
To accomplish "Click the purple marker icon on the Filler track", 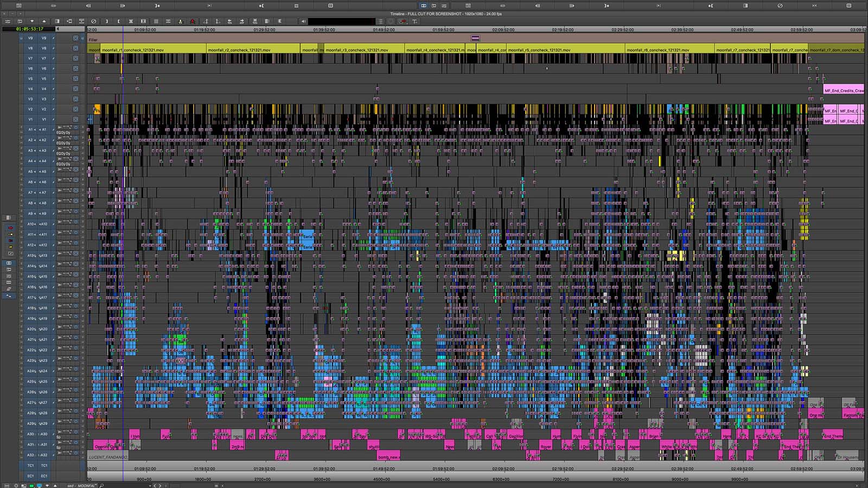I will [x=475, y=38].
